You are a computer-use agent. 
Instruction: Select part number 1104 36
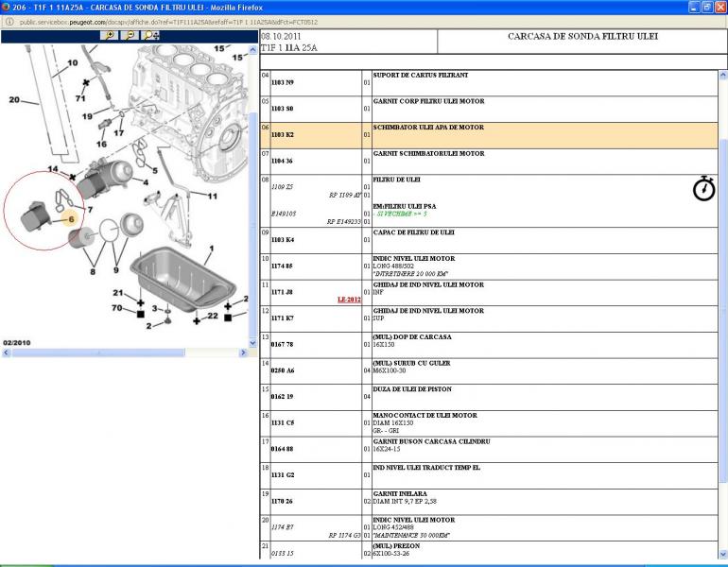click(x=283, y=161)
